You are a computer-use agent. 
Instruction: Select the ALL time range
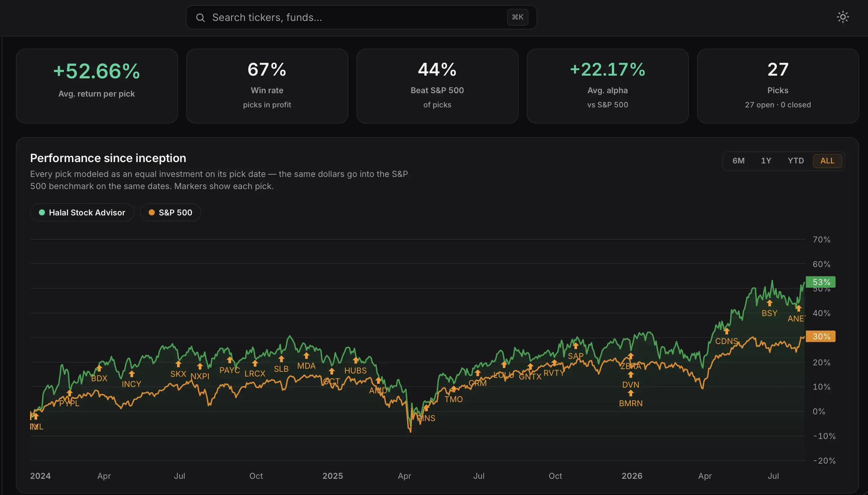827,161
